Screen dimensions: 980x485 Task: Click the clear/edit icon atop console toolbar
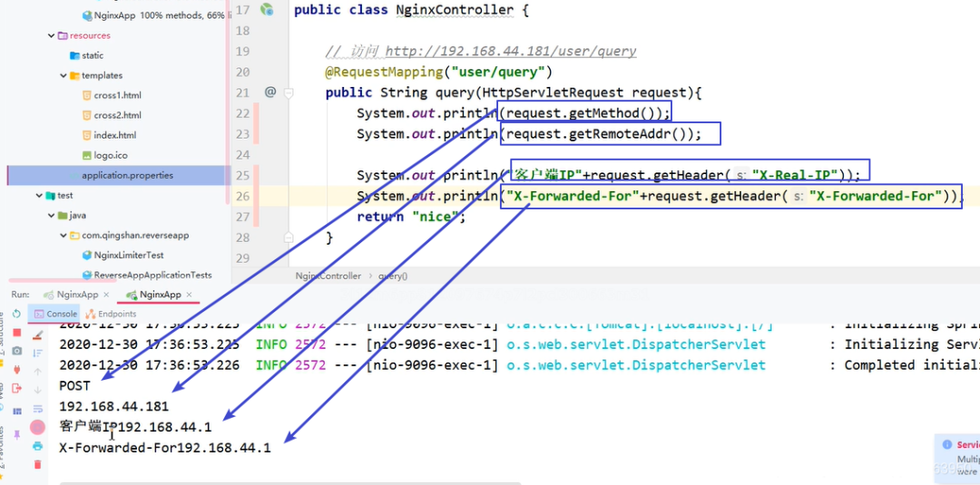(x=37, y=335)
